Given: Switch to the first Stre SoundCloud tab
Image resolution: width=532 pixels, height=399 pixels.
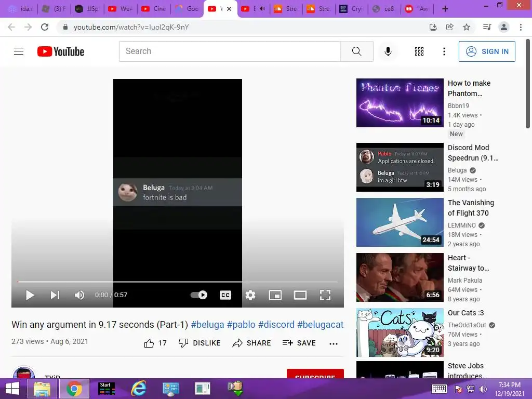Looking at the screenshot, I should pyautogui.click(x=286, y=9).
